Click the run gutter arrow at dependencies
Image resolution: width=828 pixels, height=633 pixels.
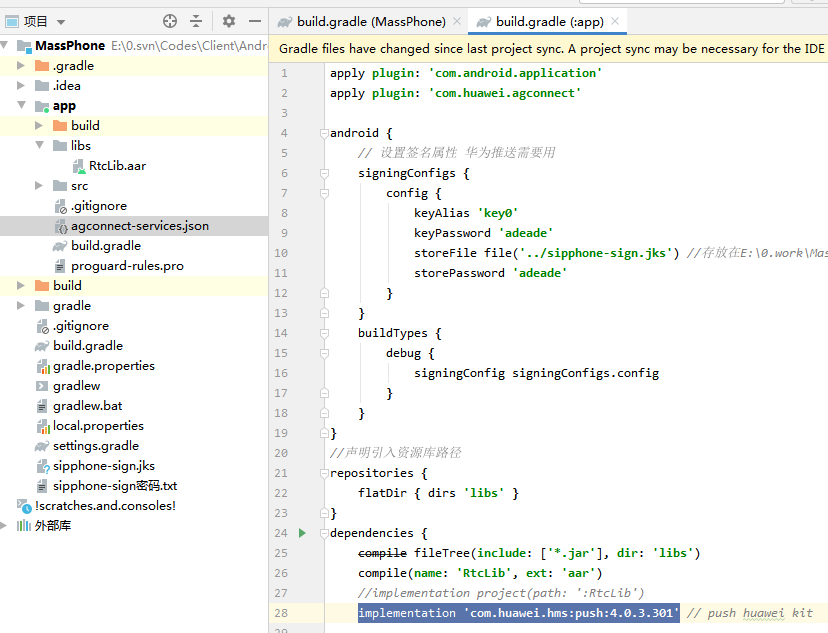[x=302, y=533]
